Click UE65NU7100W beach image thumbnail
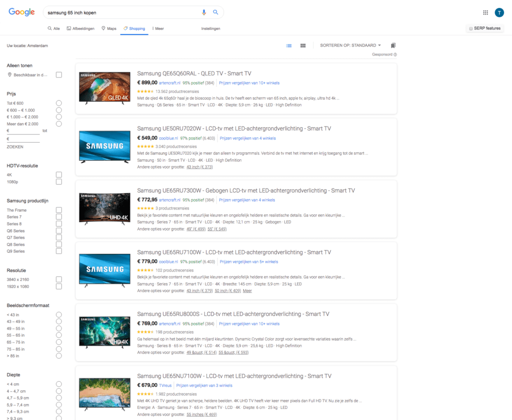This screenshot has width=512, height=420. tap(104, 394)
